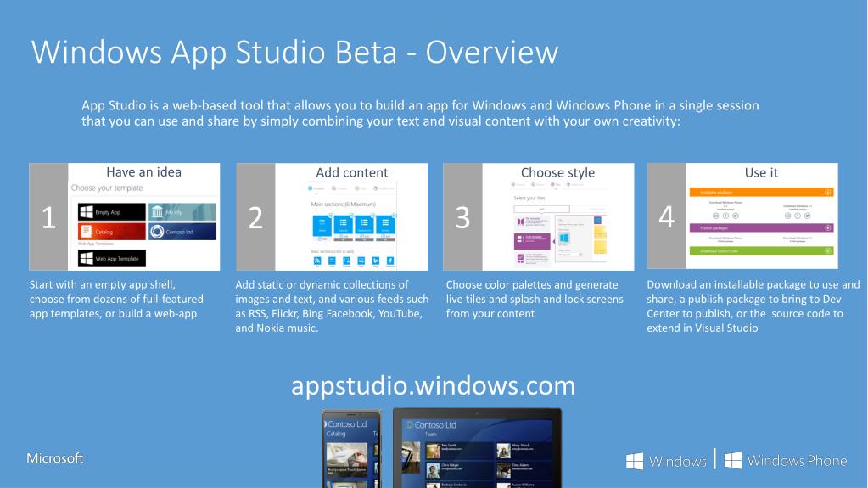Add a Bing basic section
This screenshot has height=488, width=868.
click(x=376, y=261)
